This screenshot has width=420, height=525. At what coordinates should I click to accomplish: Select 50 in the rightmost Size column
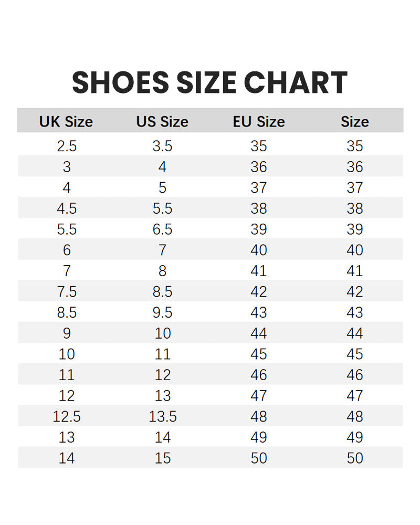pyautogui.click(x=355, y=458)
